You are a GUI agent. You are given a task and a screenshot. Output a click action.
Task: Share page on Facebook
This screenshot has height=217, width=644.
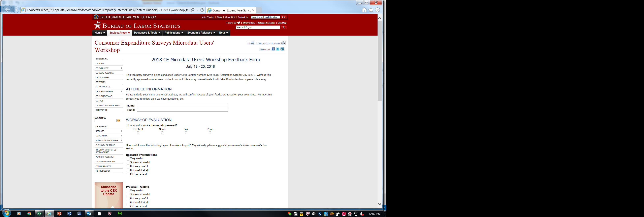[273, 49]
